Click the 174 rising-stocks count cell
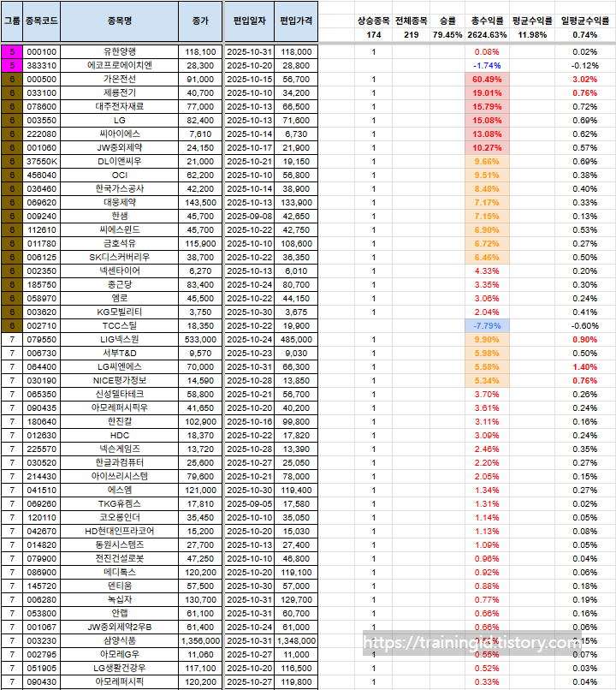 [373, 35]
